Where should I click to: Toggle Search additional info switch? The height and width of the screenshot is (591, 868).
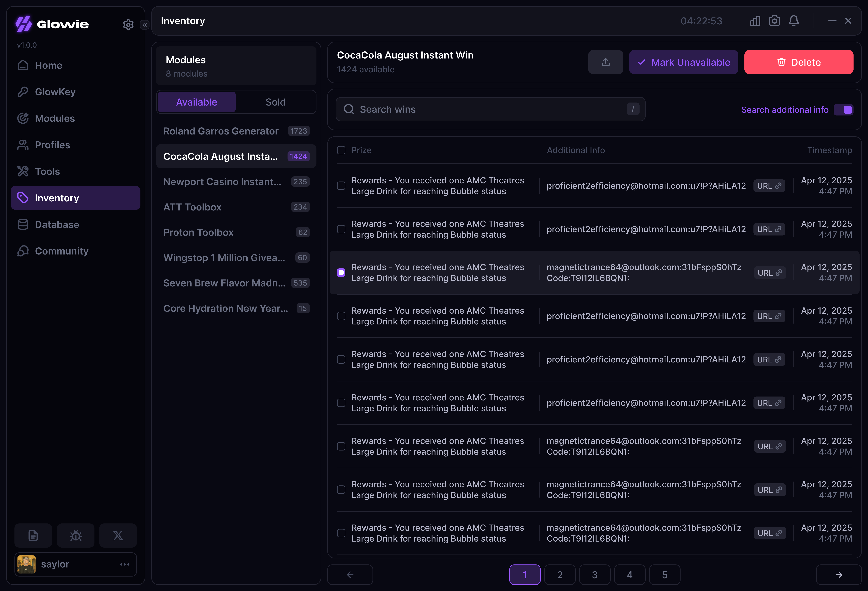(x=843, y=110)
